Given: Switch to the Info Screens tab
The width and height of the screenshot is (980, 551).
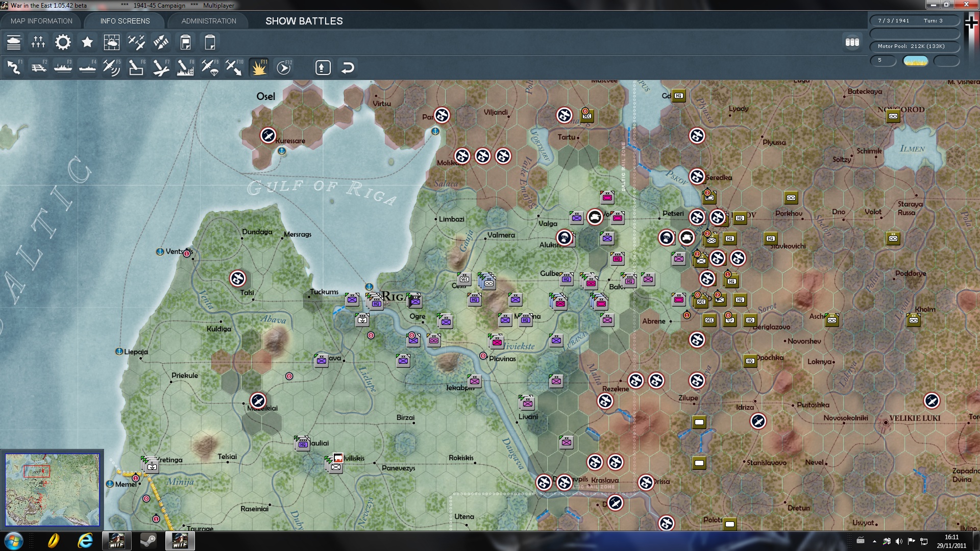Looking at the screenshot, I should [125, 21].
